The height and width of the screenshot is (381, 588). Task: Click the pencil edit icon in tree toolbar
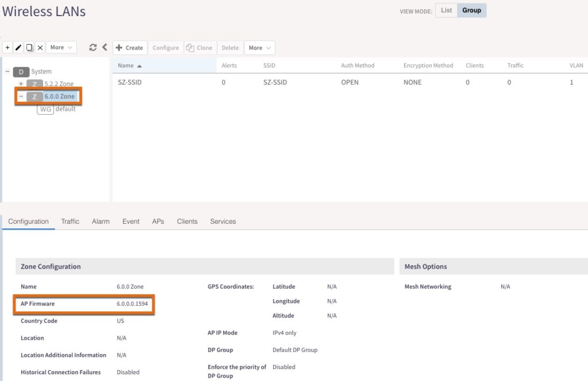tap(18, 48)
